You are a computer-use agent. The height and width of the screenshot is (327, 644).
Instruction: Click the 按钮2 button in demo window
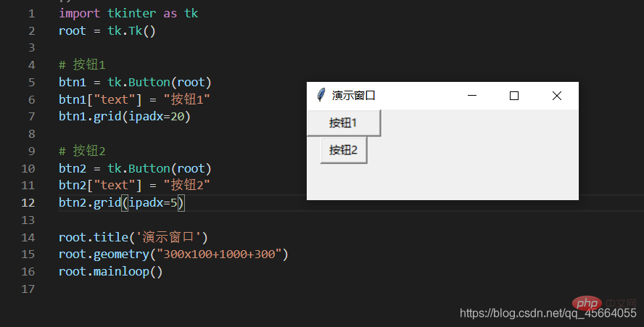344,150
